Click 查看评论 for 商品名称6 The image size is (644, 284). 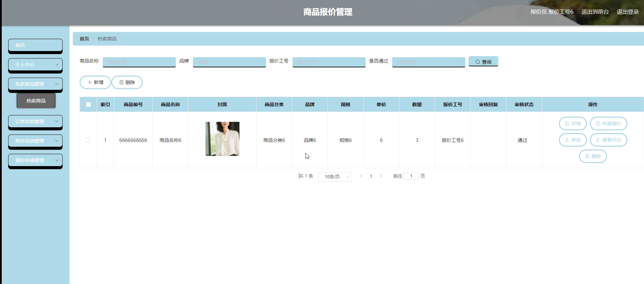tap(608, 140)
